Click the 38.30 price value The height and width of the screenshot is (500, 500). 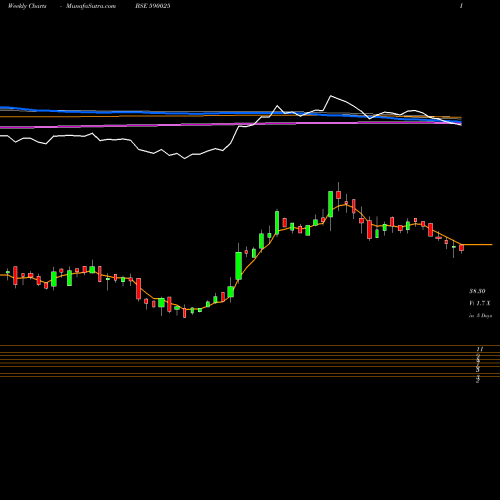click(x=477, y=291)
